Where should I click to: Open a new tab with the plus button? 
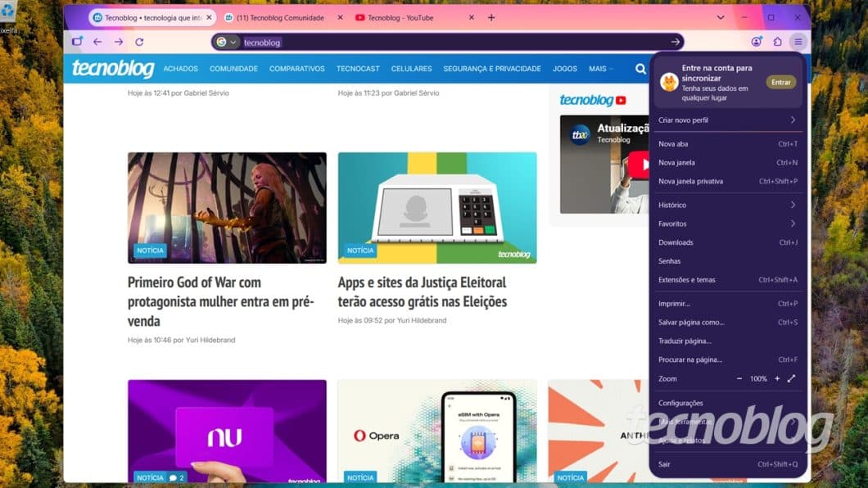click(491, 18)
